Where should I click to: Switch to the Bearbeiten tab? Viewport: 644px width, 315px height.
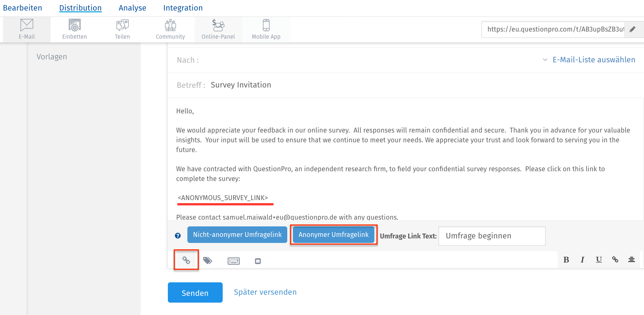23,8
